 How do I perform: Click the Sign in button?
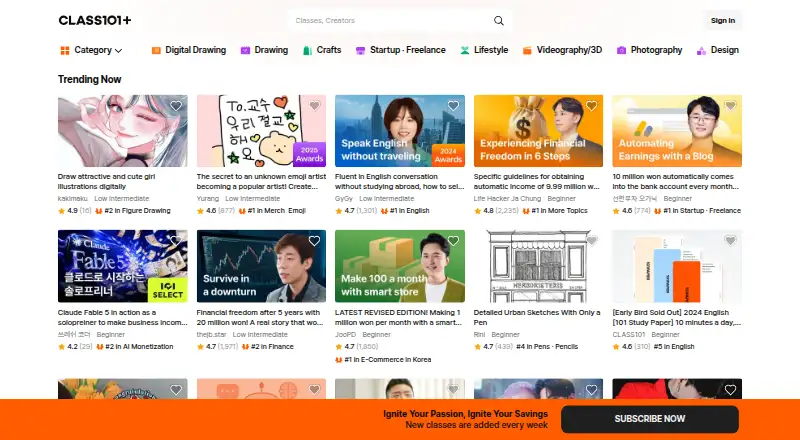tap(722, 20)
